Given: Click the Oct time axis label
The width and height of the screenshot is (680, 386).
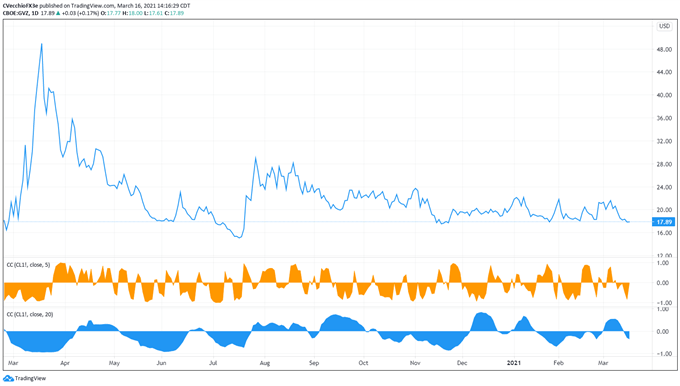Looking at the screenshot, I should 363,363.
